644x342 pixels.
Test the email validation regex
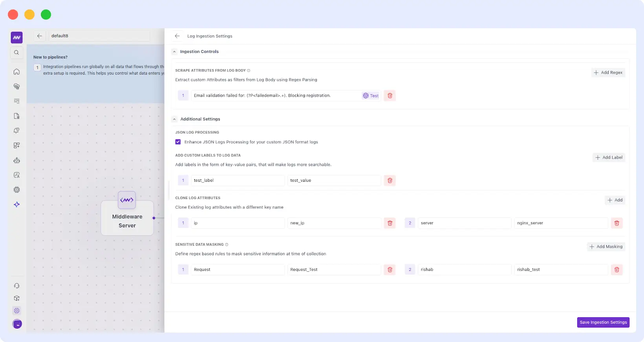tap(371, 96)
